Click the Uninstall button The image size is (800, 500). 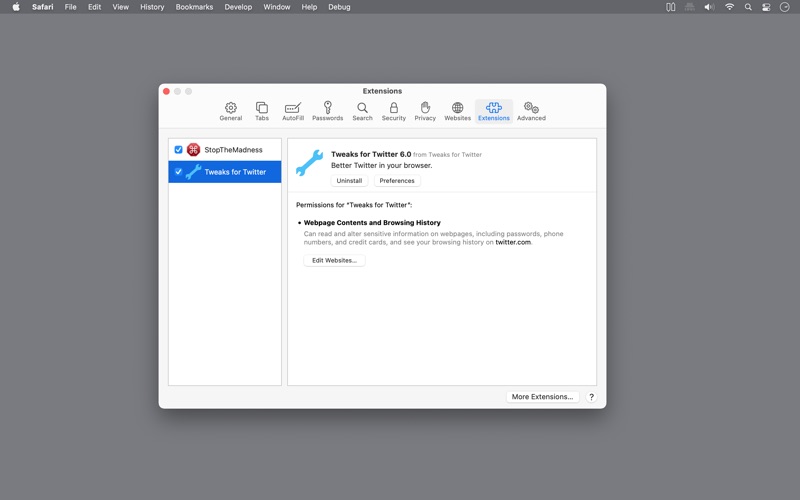[x=349, y=181]
